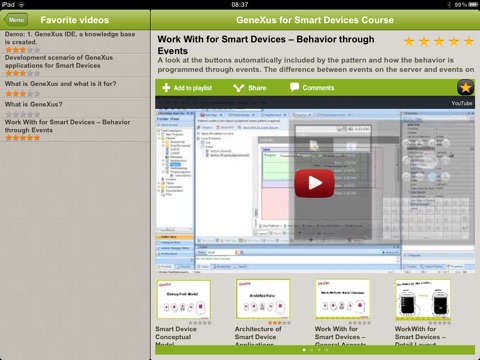
Task: Select the third rating star in header
Action: coord(439,42)
